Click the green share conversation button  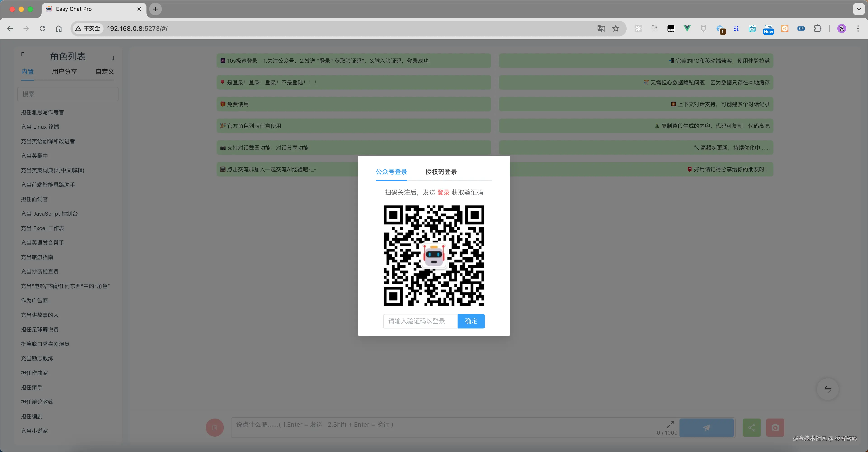751,427
